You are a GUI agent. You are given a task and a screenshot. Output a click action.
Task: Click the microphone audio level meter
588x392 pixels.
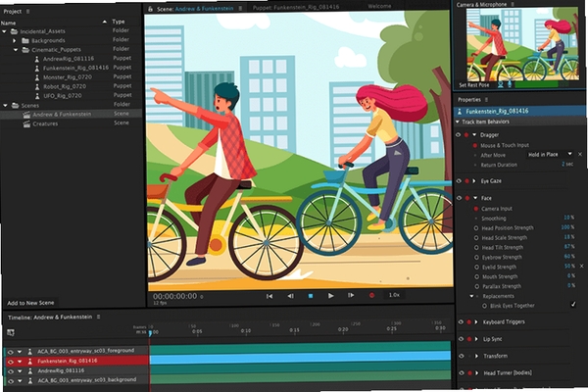tap(541, 85)
